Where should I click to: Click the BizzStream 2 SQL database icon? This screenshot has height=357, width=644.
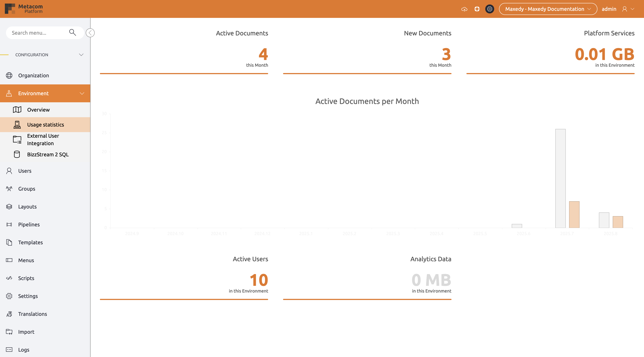[x=17, y=154]
